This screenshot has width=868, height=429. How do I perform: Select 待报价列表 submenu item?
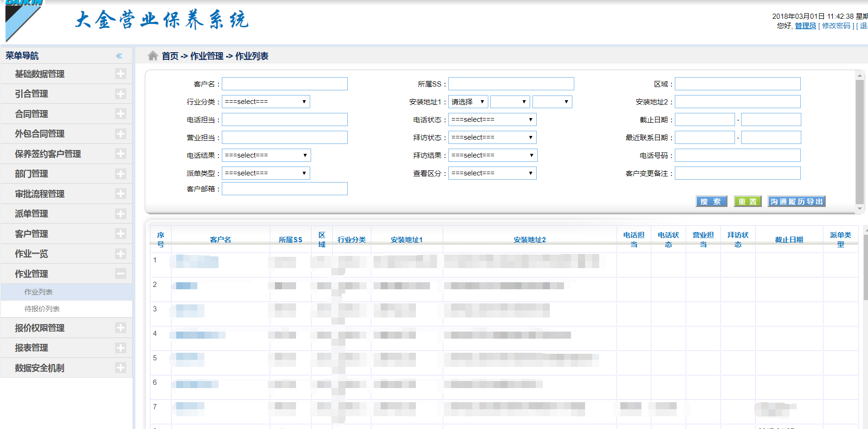pos(66,309)
